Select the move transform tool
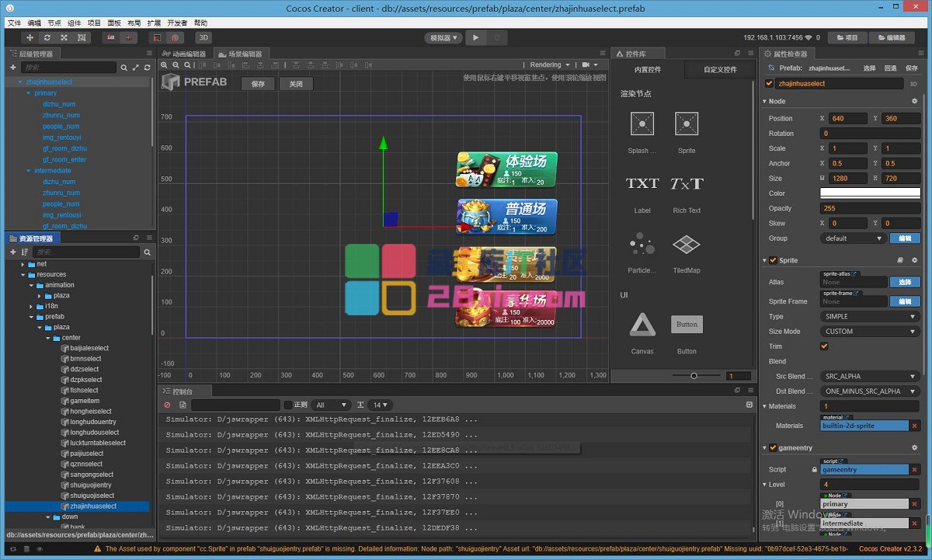The image size is (932, 560). click(30, 37)
